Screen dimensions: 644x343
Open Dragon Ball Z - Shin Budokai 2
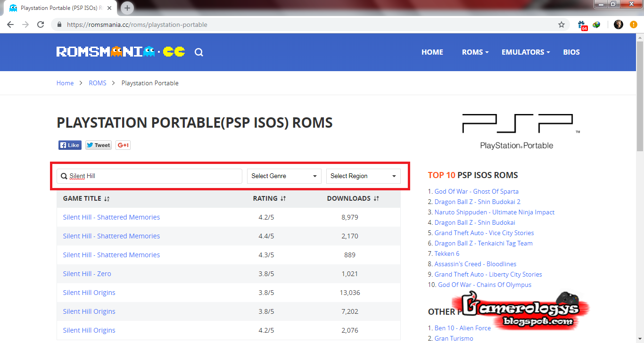pyautogui.click(x=478, y=202)
